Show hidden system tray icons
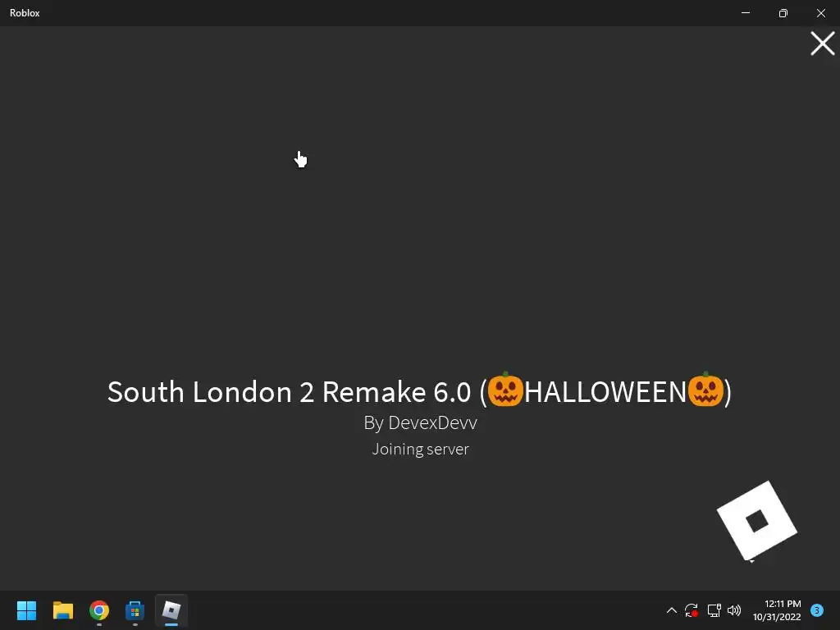 click(x=671, y=610)
